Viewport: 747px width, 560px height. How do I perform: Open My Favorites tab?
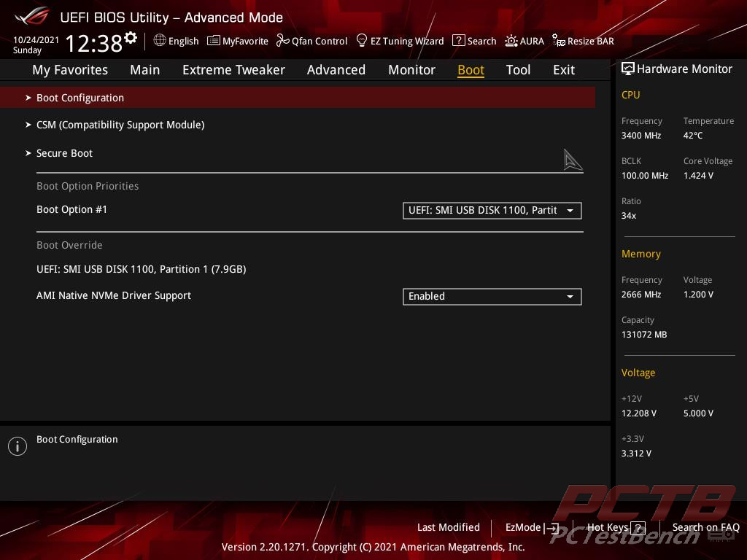[x=70, y=70]
